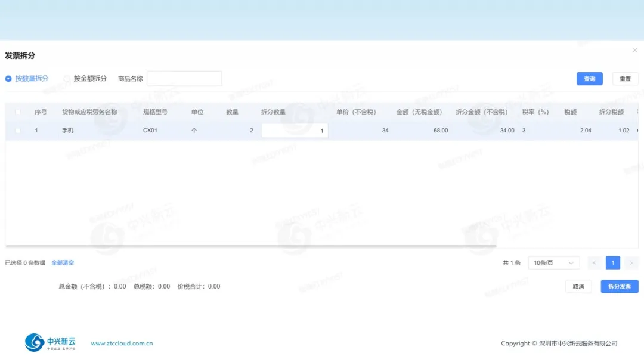Click the blue 查询 query button
This screenshot has width=644, height=362.
589,79
